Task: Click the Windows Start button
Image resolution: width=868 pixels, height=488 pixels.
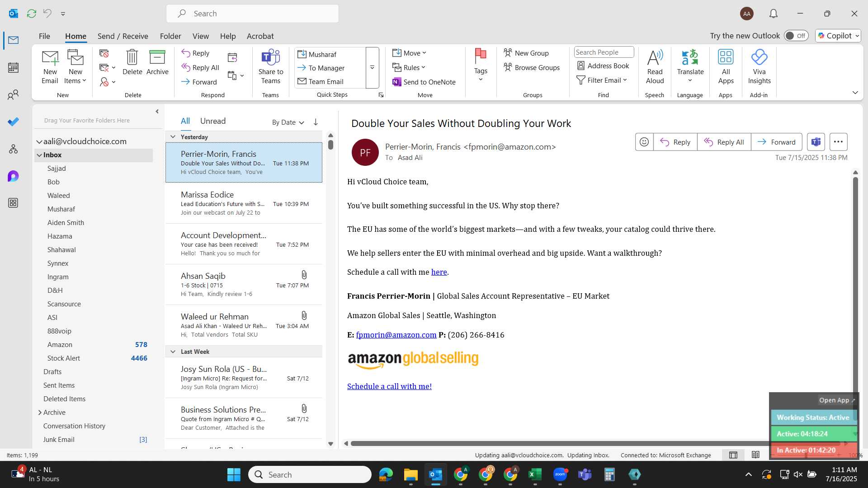Action: [x=234, y=474]
